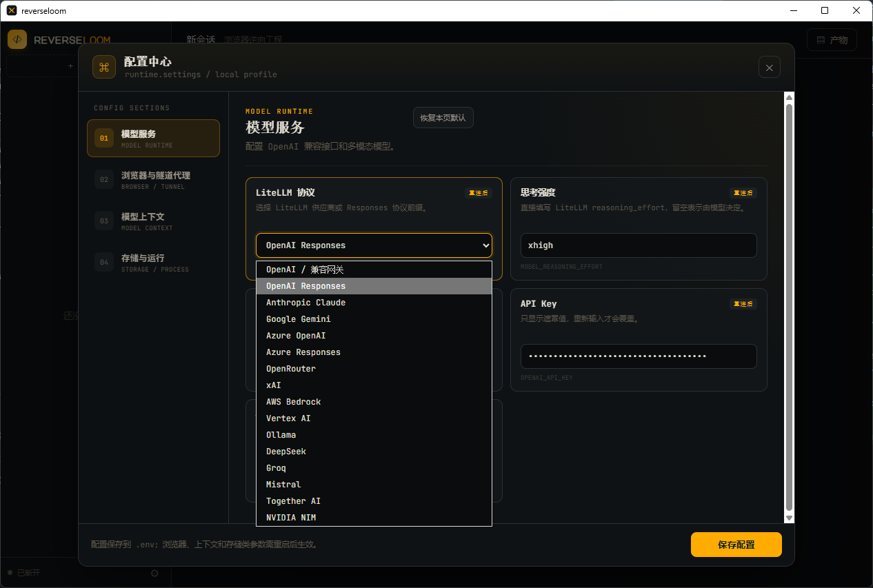Click 恢复本页默认 button
The width and height of the screenshot is (873, 588).
pyautogui.click(x=443, y=118)
